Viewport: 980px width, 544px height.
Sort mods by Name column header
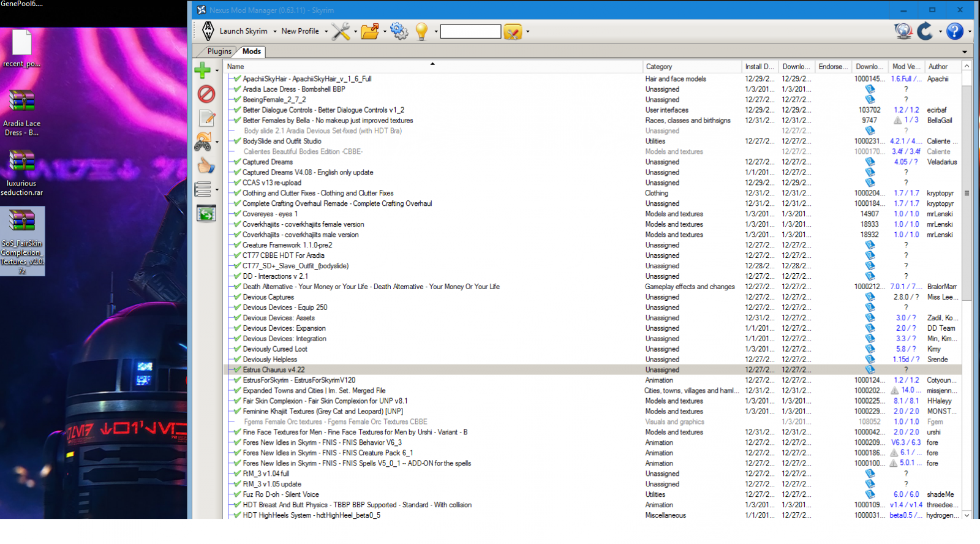click(x=433, y=67)
